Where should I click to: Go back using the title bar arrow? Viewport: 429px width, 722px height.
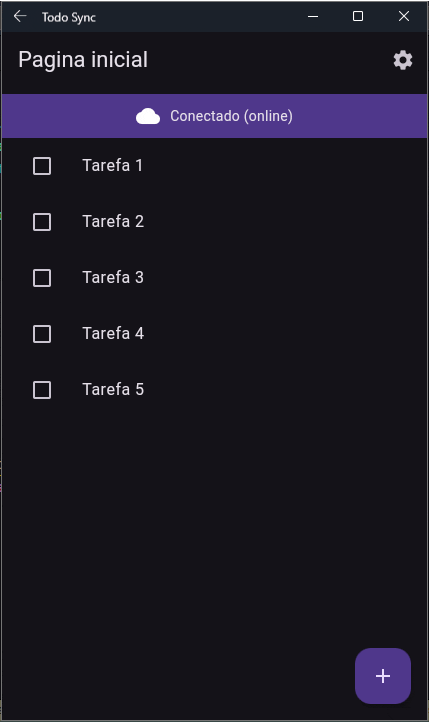tap(20, 17)
